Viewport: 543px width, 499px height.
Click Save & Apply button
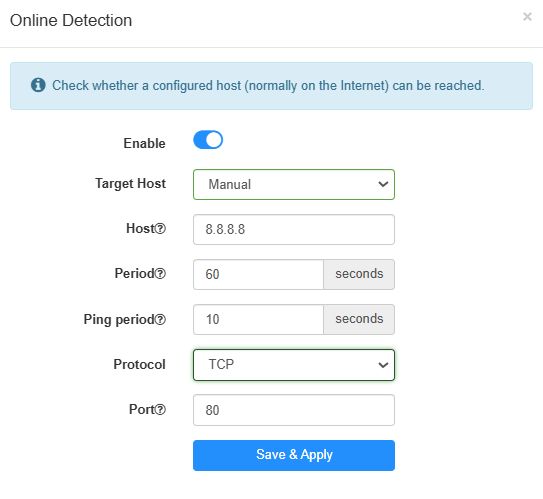point(294,455)
